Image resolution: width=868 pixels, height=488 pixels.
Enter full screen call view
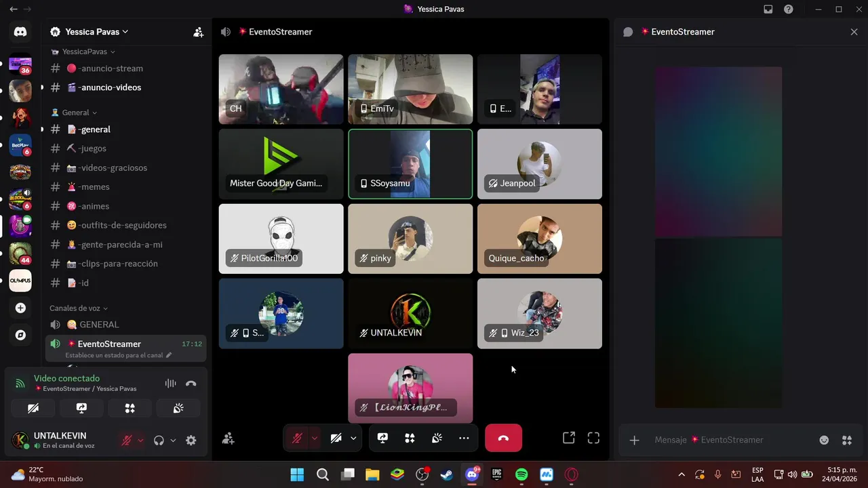(x=593, y=438)
